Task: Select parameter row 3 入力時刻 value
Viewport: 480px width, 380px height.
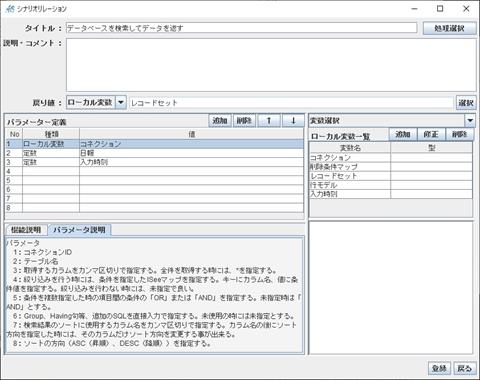Action: point(191,162)
